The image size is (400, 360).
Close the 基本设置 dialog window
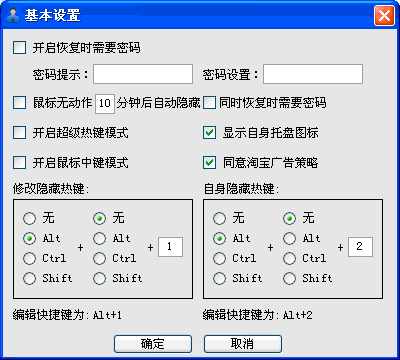coord(384,15)
